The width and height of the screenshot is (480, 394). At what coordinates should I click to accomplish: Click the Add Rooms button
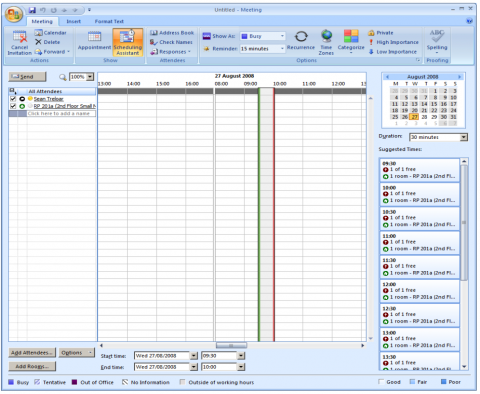32,366
